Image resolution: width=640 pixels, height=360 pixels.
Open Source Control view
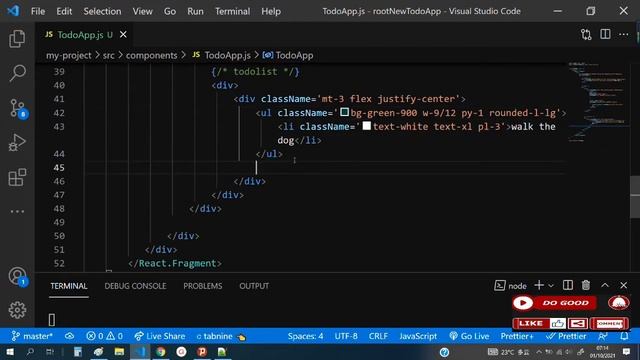coord(17,109)
